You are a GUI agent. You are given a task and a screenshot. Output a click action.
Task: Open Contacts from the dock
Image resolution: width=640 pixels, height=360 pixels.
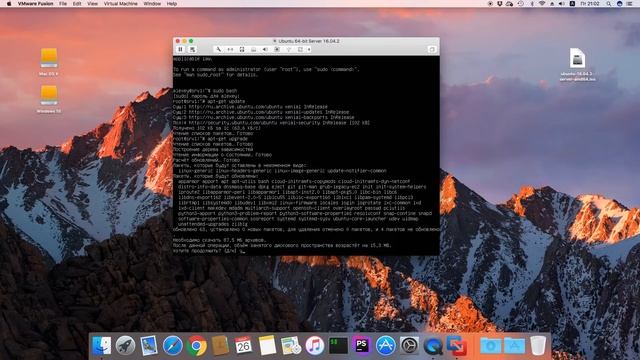tap(220, 346)
